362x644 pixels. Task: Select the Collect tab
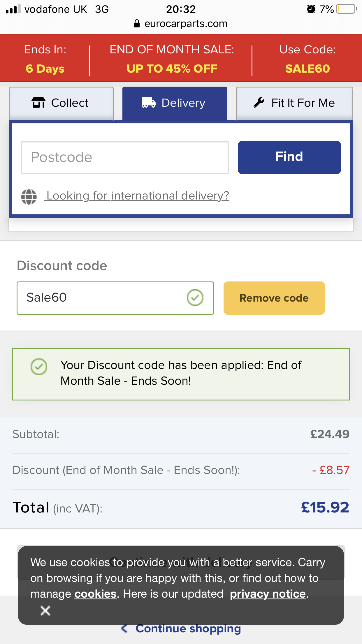point(61,103)
